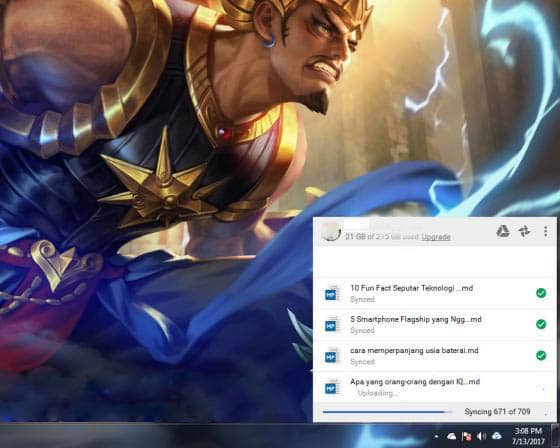Open the Google Drive folder icon
The height and width of the screenshot is (448, 560).
pyautogui.click(x=503, y=231)
